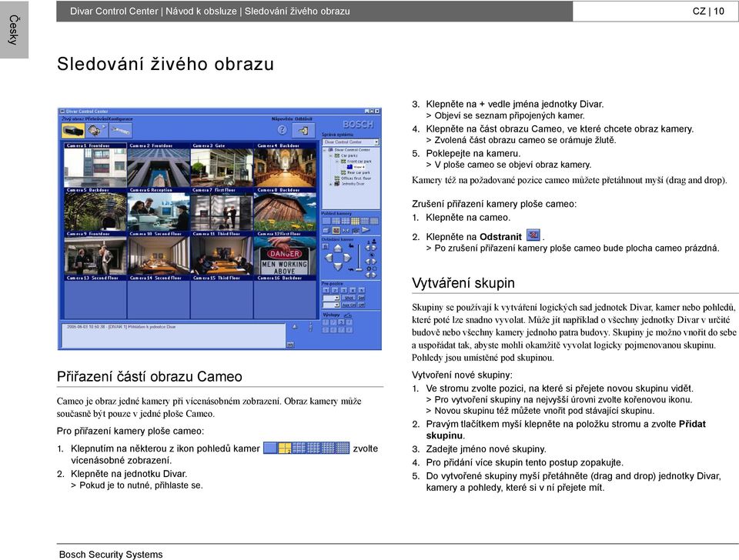The image size is (739, 560).
Task: Open the Konfigurace menu
Action: coord(121,119)
